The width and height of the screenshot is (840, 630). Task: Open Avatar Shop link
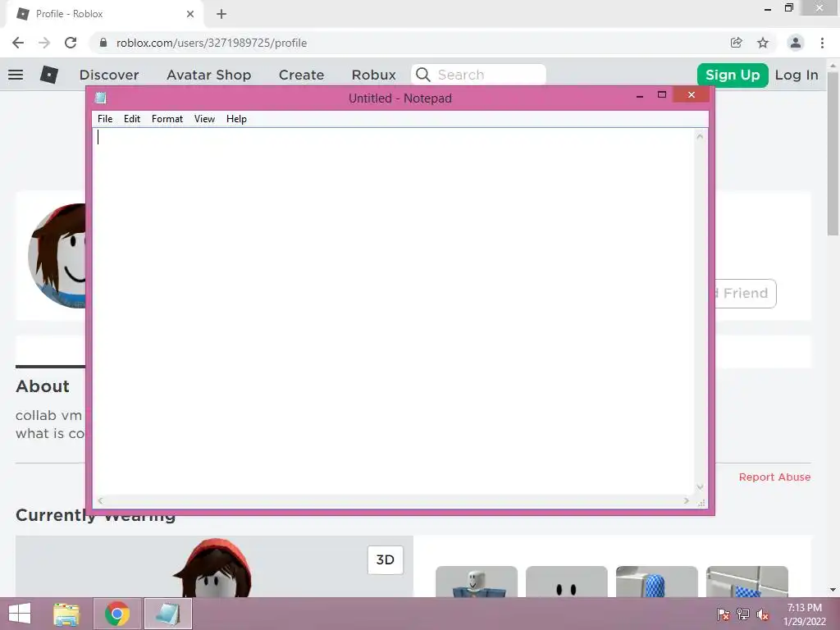209,75
